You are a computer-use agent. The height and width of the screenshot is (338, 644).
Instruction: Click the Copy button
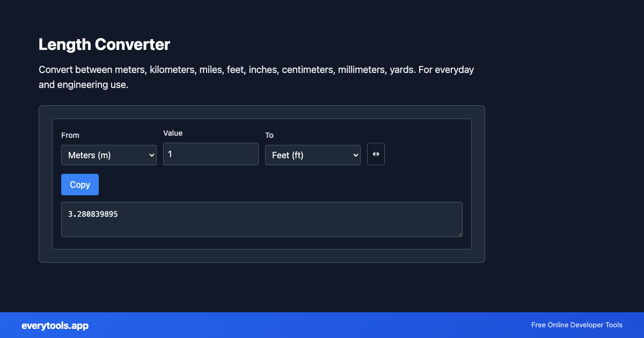(79, 184)
